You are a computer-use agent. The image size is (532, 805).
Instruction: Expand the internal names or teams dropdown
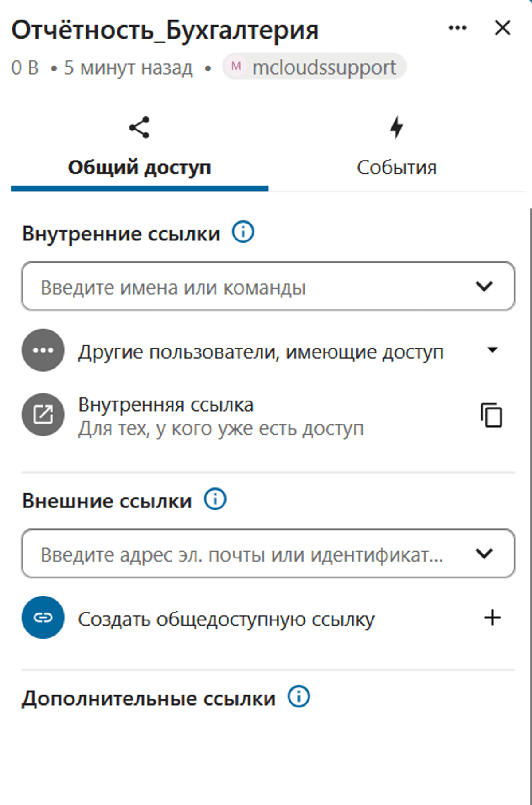click(x=484, y=287)
